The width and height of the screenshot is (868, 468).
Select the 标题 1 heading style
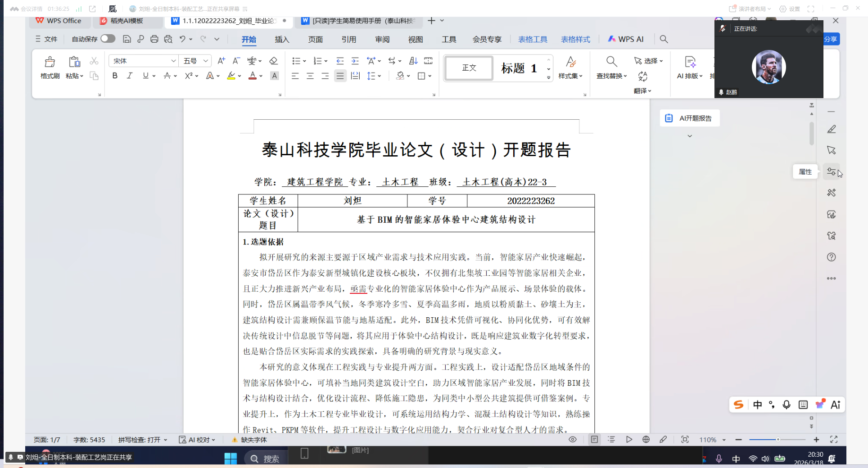tap(519, 68)
